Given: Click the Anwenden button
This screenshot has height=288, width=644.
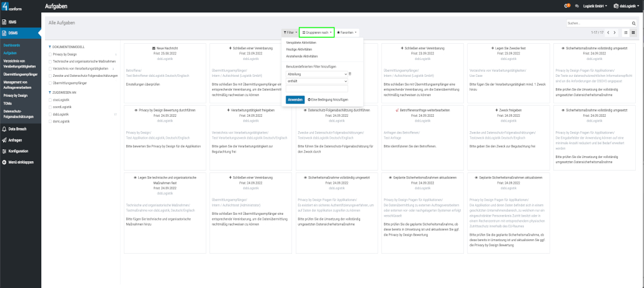Looking at the screenshot, I should pos(295,99).
